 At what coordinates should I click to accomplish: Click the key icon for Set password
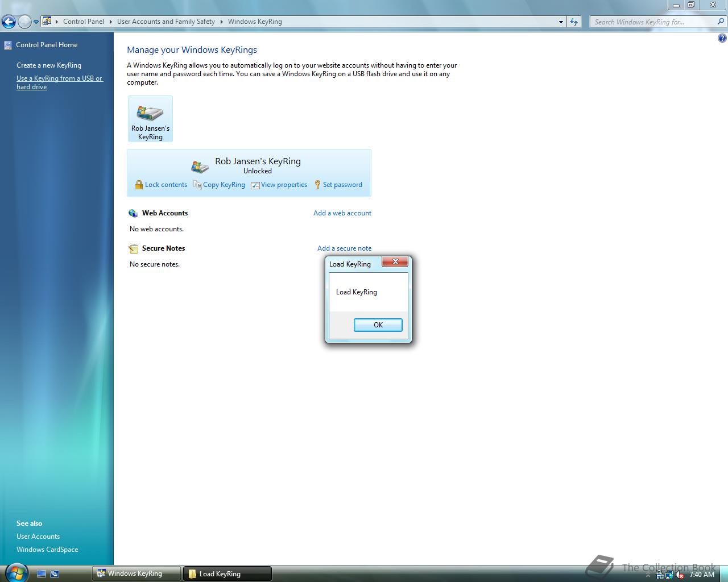coord(318,185)
